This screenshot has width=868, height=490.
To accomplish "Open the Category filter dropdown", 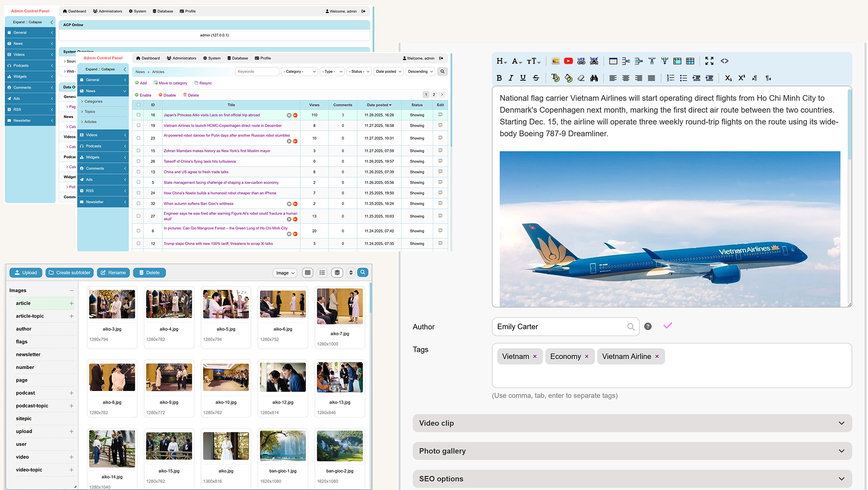I will tap(299, 72).
